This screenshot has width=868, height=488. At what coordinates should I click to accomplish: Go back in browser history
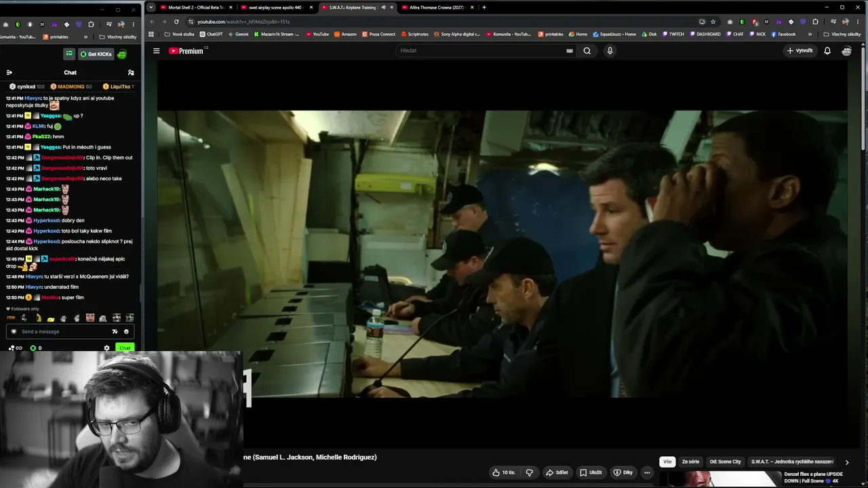click(152, 22)
